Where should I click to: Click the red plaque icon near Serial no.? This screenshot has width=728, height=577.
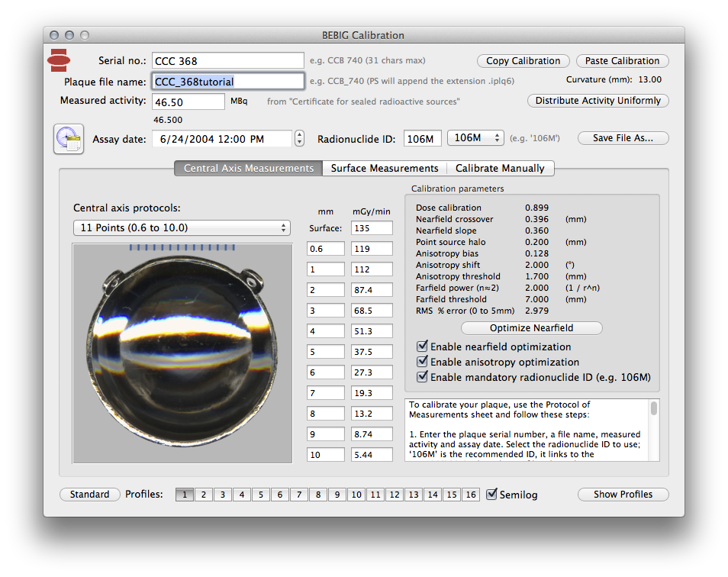tap(60, 59)
